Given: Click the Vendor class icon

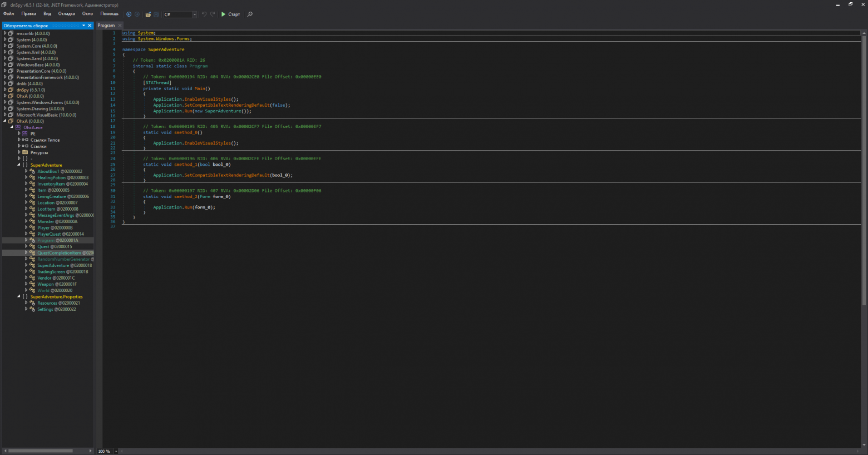Looking at the screenshot, I should click(32, 278).
